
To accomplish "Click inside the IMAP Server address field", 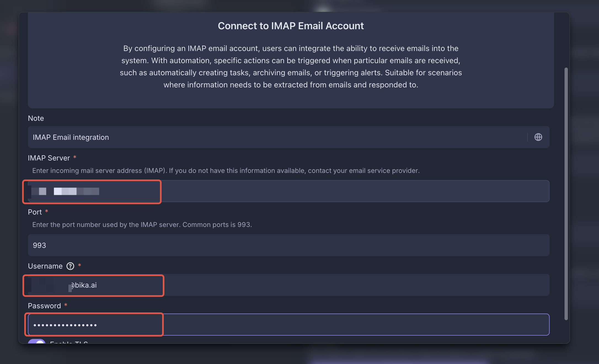I will coord(289,191).
